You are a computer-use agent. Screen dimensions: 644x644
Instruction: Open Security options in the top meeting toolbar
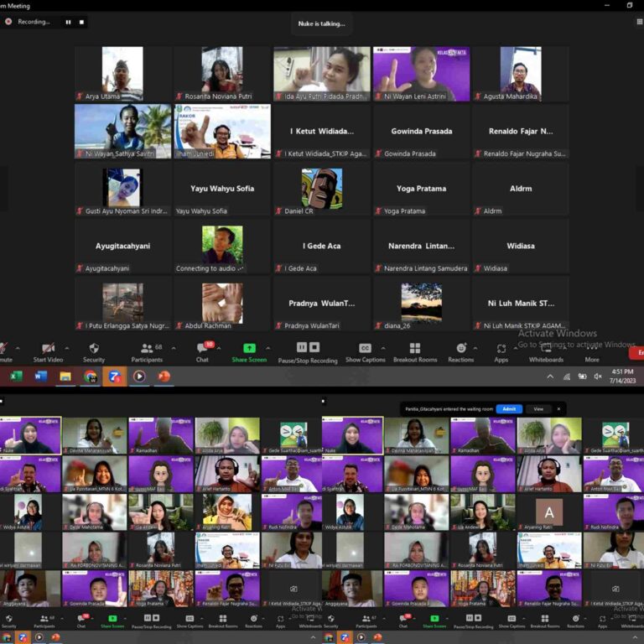click(94, 352)
